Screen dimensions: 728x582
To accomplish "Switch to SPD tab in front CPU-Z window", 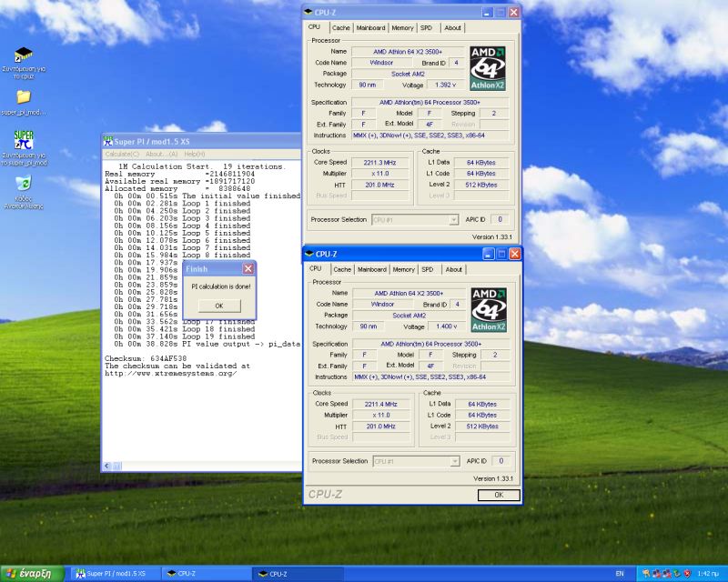I will pos(428,270).
